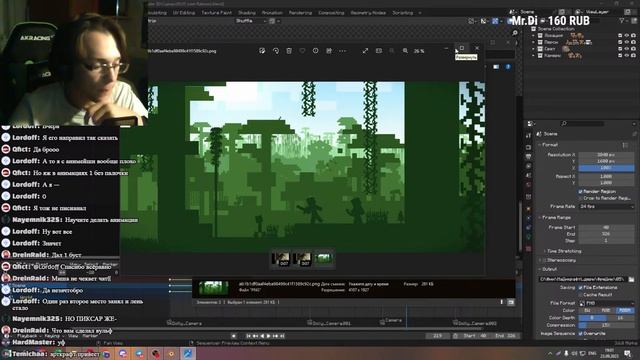Screen dimensions: 640x360
Task: Click the fullscreen expand arrows icon in photo viewer
Action: pos(365,51)
